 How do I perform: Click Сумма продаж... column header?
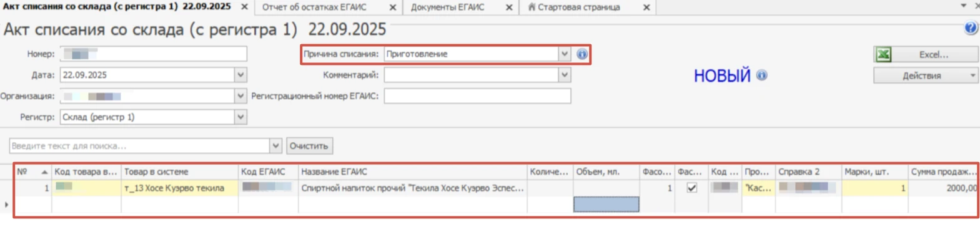click(x=943, y=172)
